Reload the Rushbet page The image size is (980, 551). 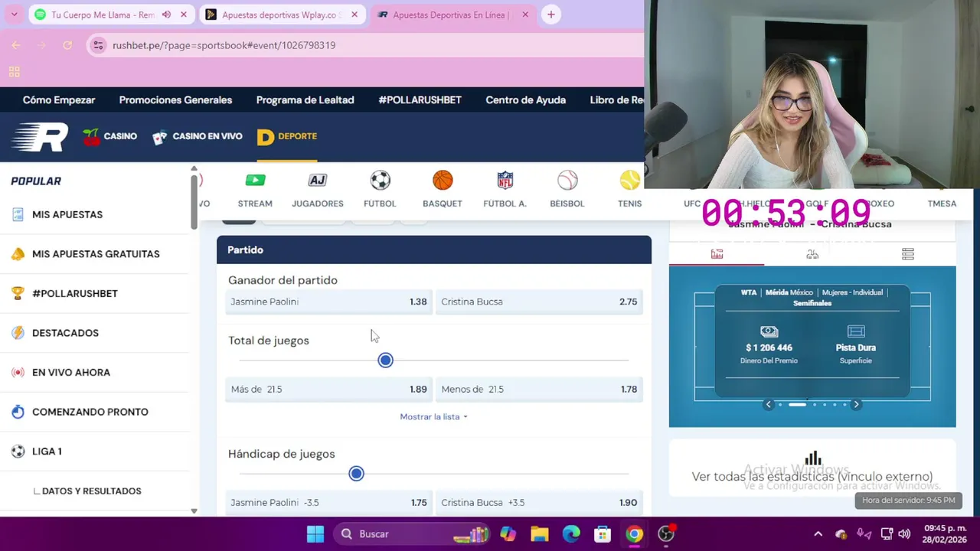[x=67, y=45]
